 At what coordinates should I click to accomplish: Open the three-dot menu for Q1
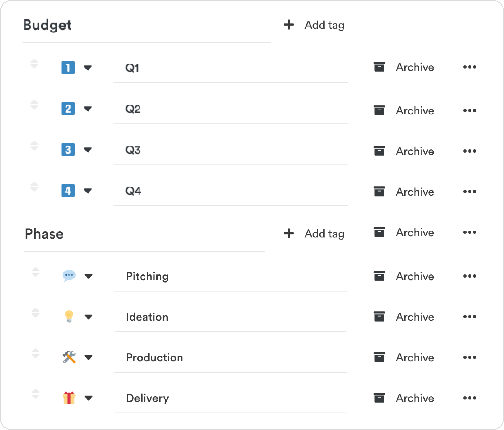click(469, 67)
